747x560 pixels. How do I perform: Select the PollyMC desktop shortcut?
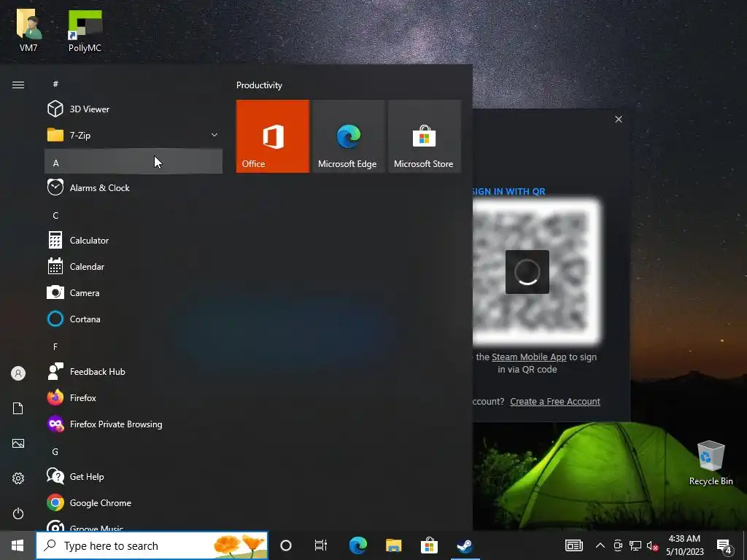85,30
